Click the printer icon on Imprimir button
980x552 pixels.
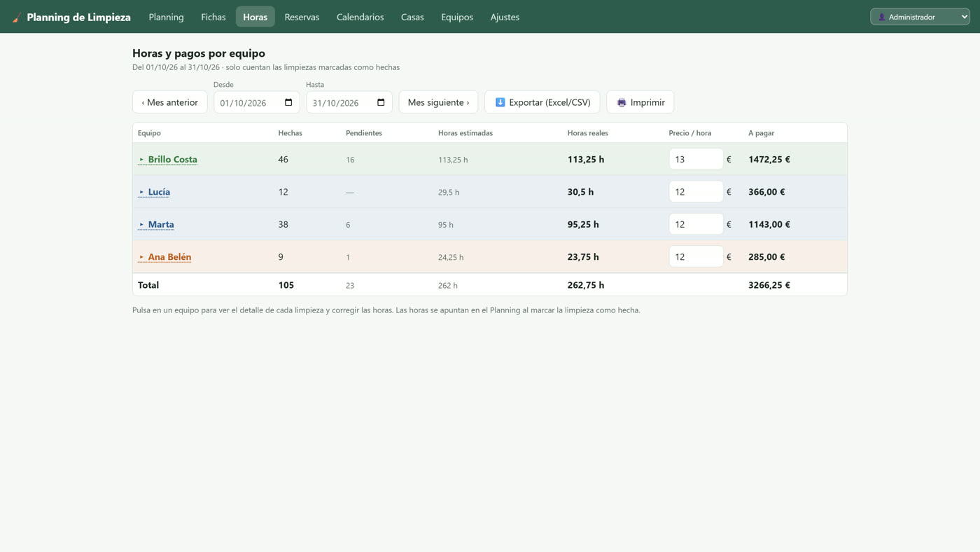click(622, 102)
